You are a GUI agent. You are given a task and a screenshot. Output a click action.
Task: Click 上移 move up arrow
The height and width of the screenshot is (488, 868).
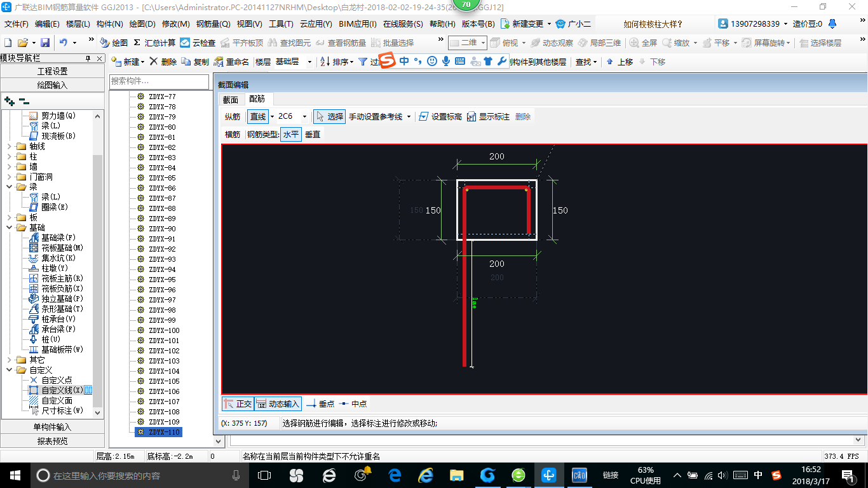point(620,62)
